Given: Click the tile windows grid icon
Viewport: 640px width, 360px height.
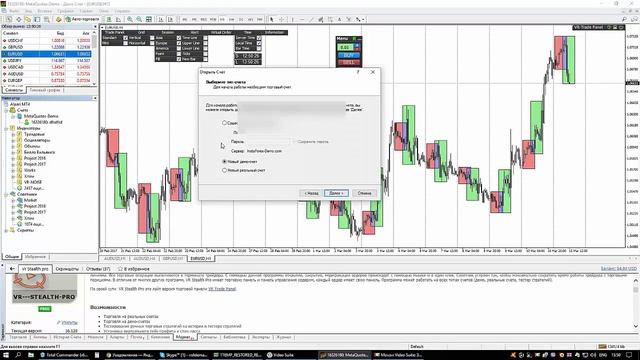Looking at the screenshot, I should point(149,19).
